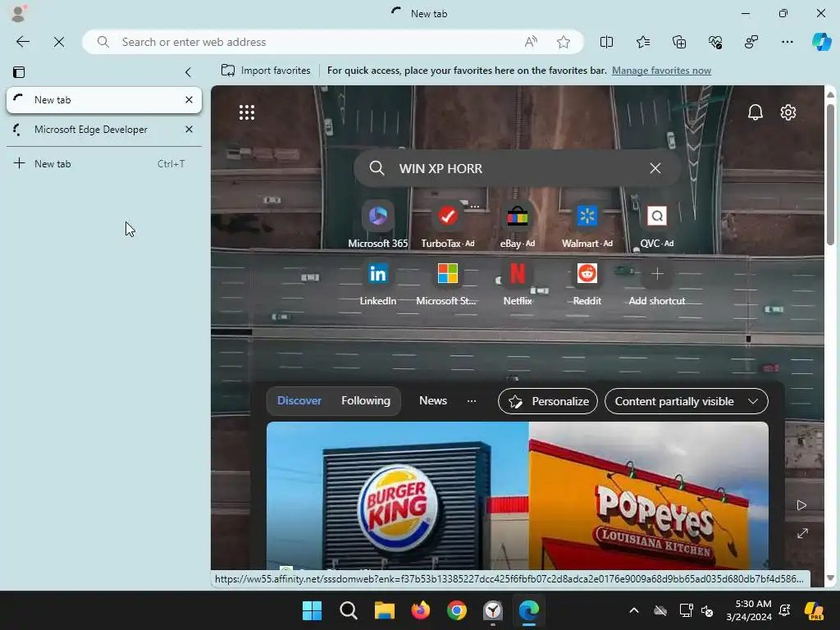Open Read aloud in address bar

tap(531, 42)
